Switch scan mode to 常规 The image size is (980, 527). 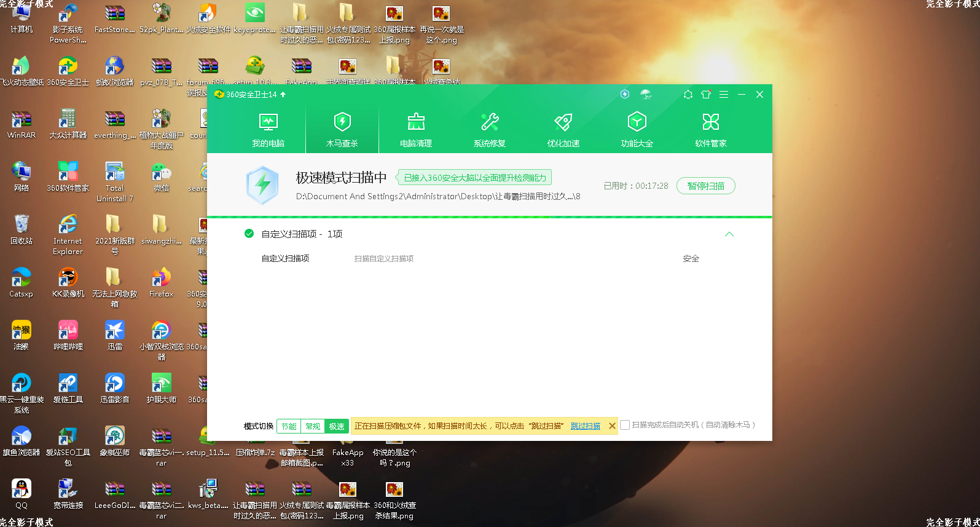pyautogui.click(x=313, y=426)
